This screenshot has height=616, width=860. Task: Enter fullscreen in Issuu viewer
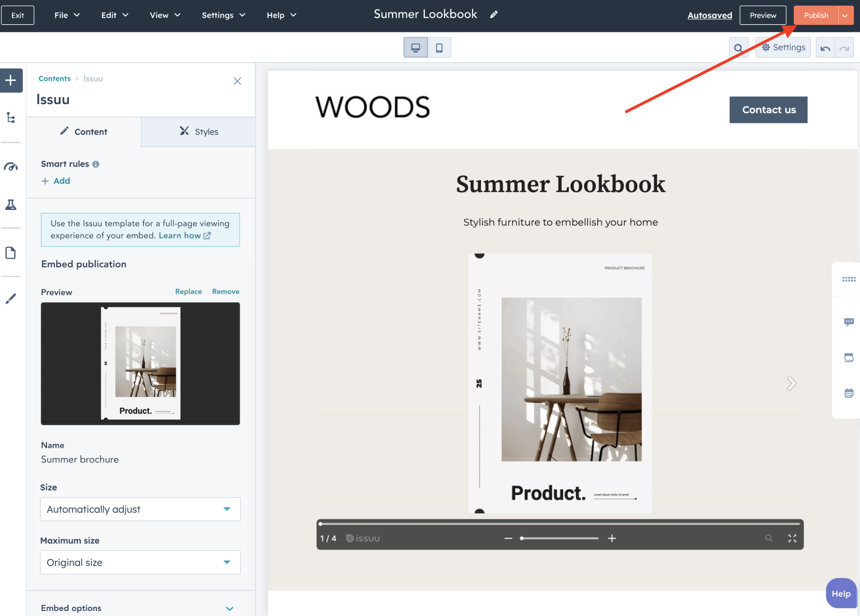(x=792, y=538)
